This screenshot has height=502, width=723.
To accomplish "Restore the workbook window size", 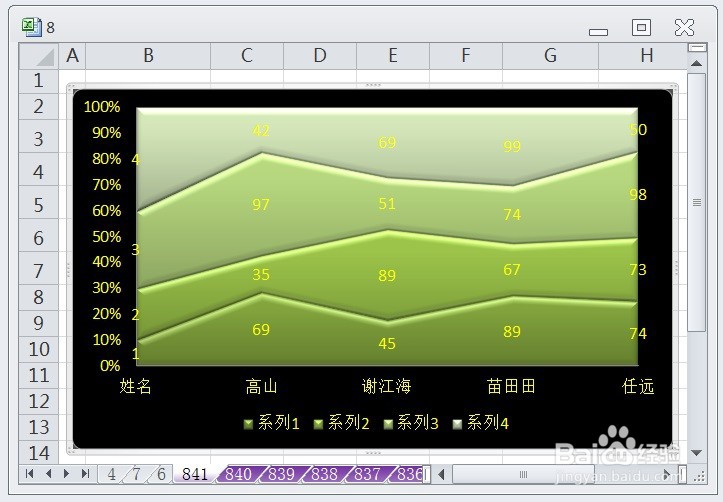I will [x=641, y=27].
